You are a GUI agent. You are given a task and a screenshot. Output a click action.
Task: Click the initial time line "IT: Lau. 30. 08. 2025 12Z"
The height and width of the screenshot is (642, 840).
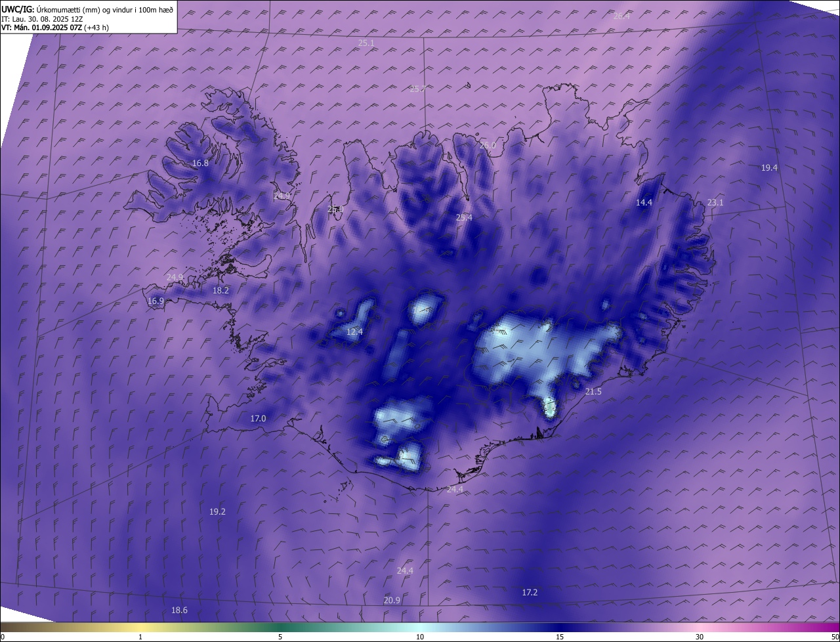tap(42, 19)
